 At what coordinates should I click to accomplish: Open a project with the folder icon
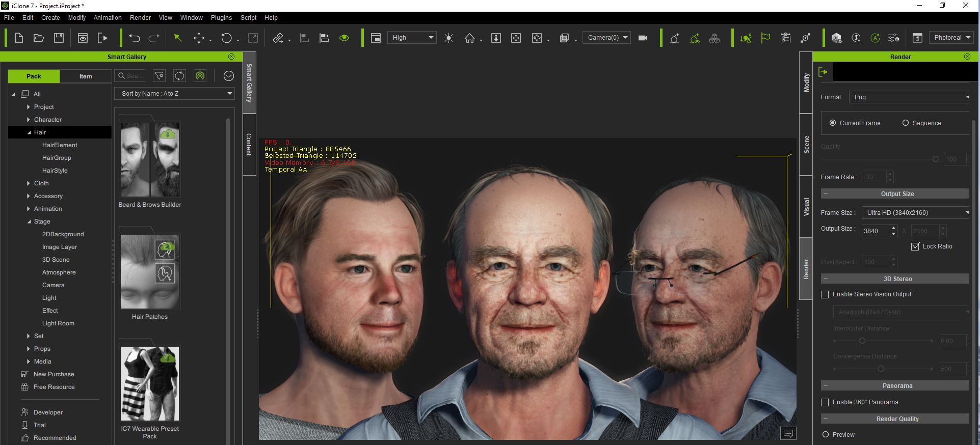39,38
